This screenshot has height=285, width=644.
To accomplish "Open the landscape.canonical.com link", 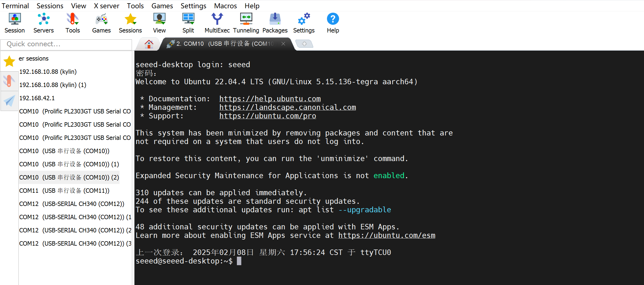I will [288, 107].
